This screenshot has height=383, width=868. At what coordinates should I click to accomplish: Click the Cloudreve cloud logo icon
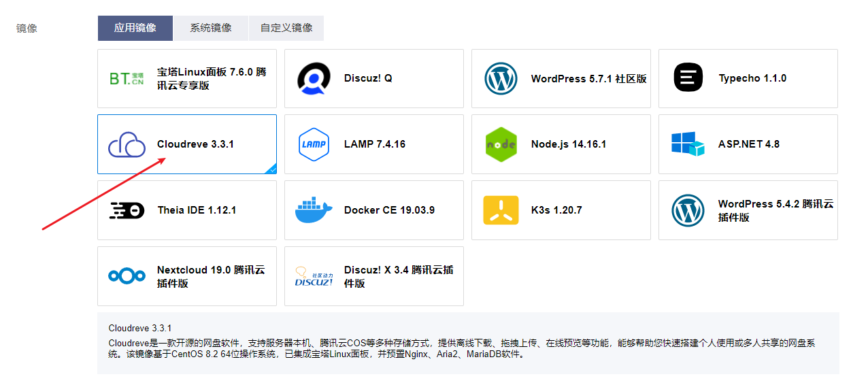click(127, 144)
